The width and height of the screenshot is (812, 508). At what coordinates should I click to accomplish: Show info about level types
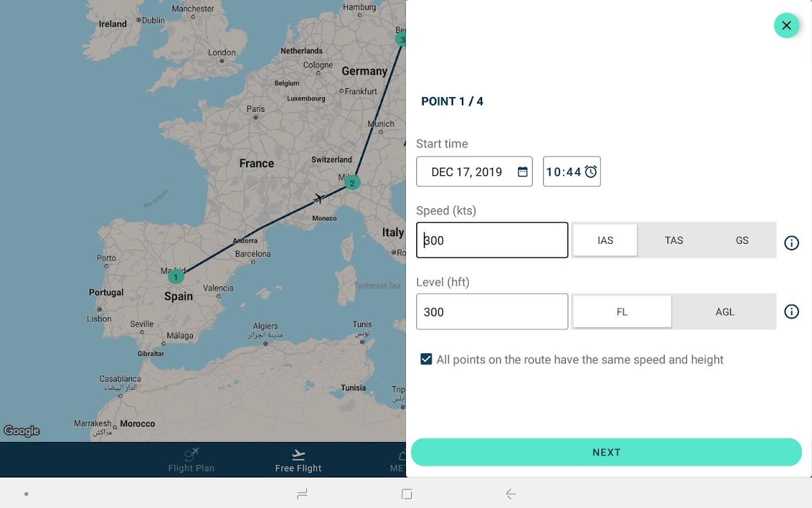(x=791, y=312)
